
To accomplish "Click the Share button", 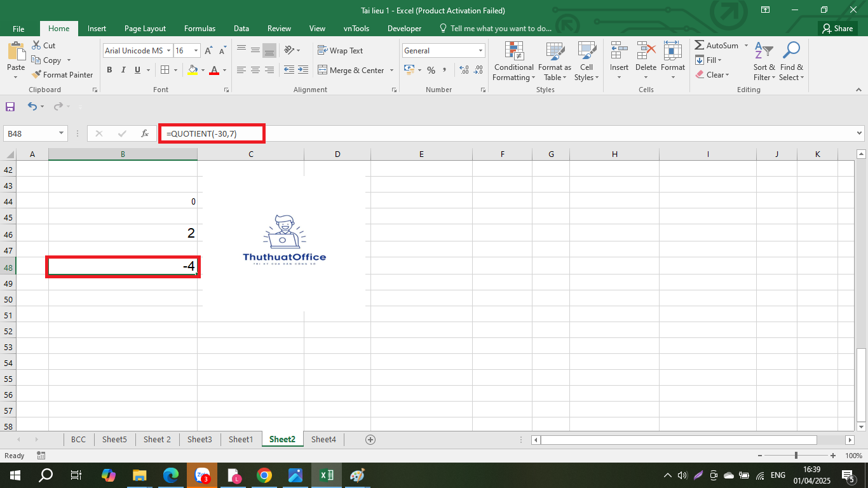I will pyautogui.click(x=837, y=29).
